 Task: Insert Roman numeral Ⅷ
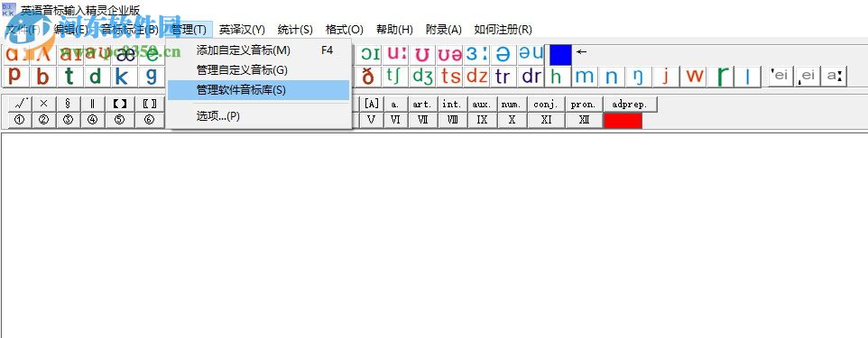[x=452, y=120]
